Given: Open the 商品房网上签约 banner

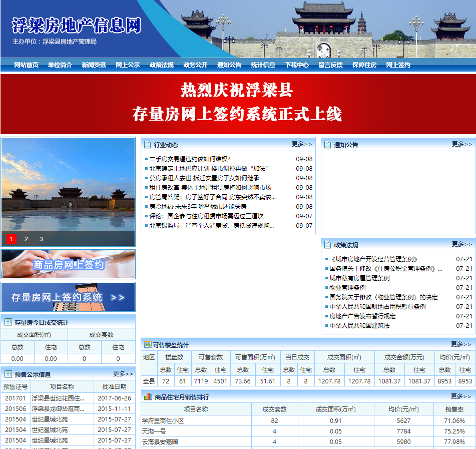Looking at the screenshot, I should [68, 264].
